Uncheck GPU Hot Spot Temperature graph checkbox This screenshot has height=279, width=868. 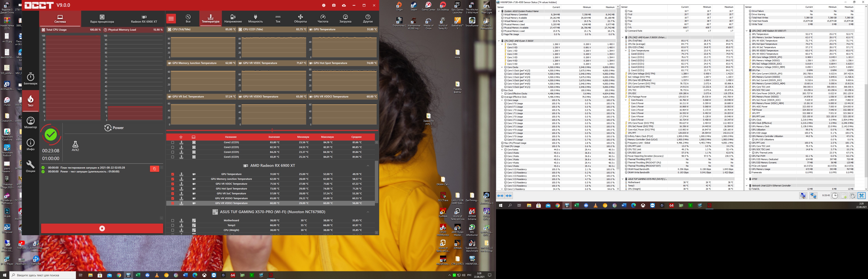[x=173, y=189]
